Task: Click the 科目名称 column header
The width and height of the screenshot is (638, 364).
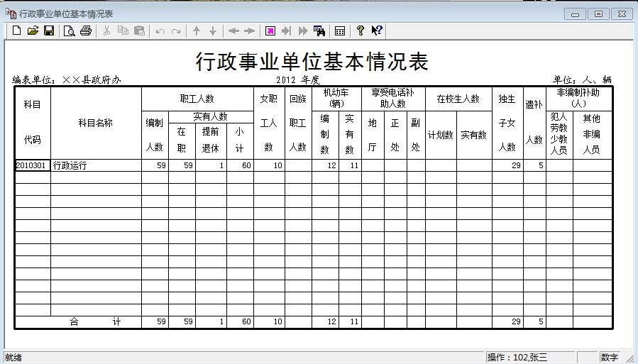Action: [95, 123]
